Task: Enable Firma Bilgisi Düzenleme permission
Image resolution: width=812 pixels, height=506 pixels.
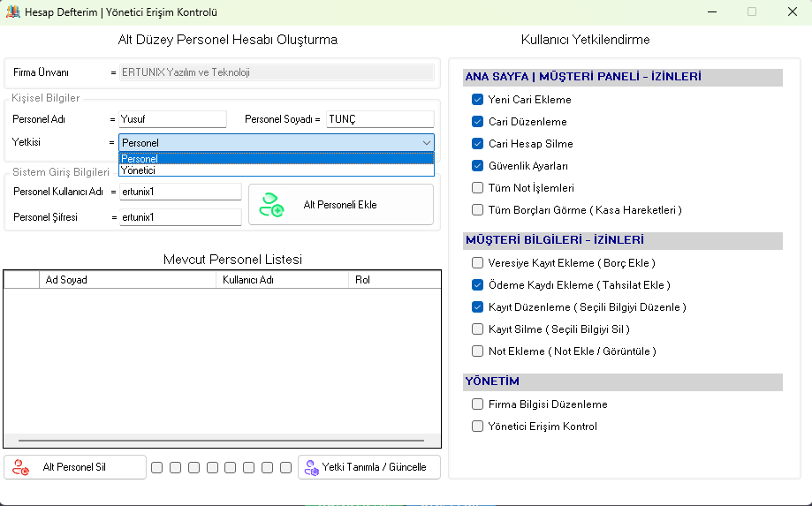Action: tap(477, 404)
